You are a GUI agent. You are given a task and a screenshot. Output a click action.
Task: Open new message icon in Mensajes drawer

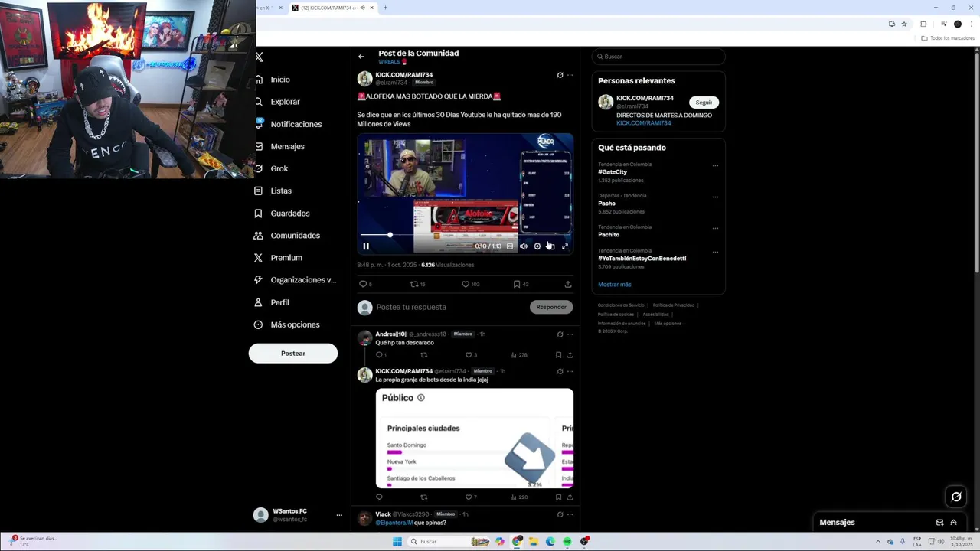coord(939,523)
